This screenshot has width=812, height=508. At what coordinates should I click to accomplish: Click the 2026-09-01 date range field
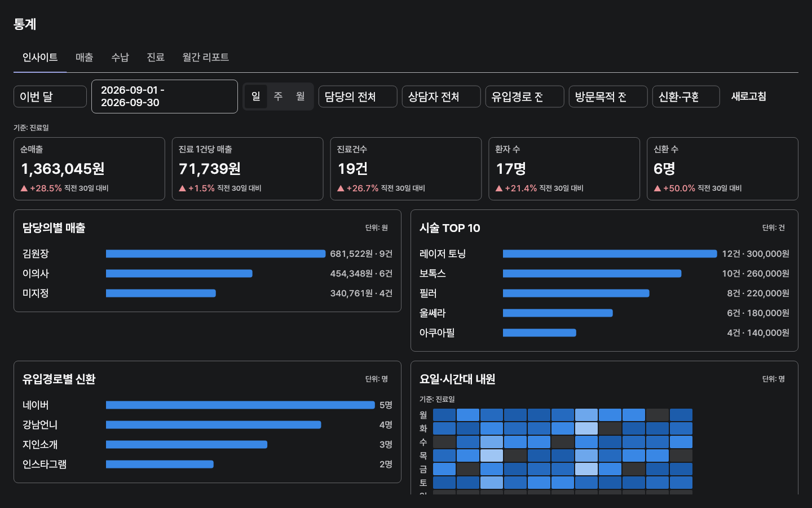click(165, 97)
